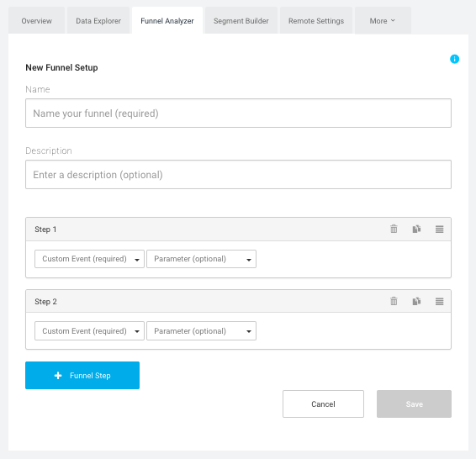476x459 pixels.
Task: Click the plus icon on Funnel Step
Action: click(58, 376)
